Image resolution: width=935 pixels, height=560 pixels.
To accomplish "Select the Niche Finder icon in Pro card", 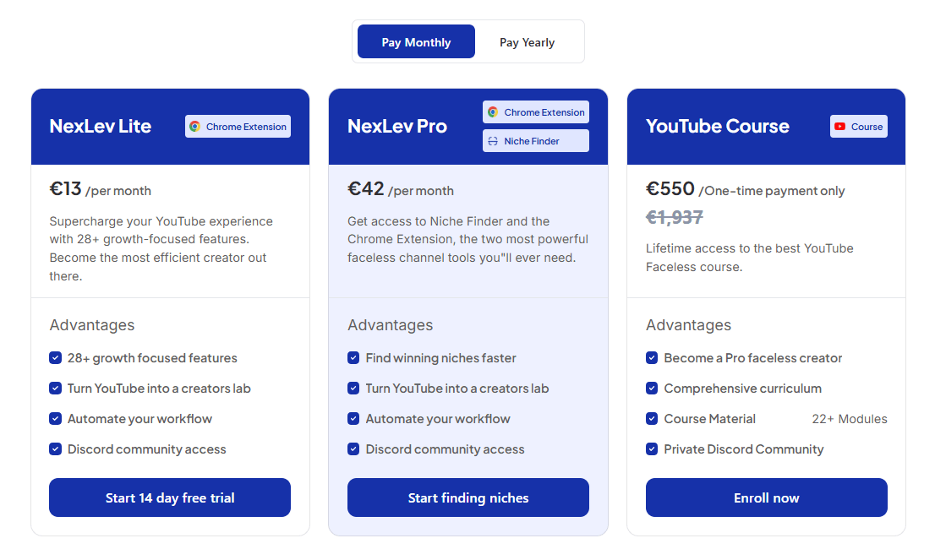I will click(495, 140).
